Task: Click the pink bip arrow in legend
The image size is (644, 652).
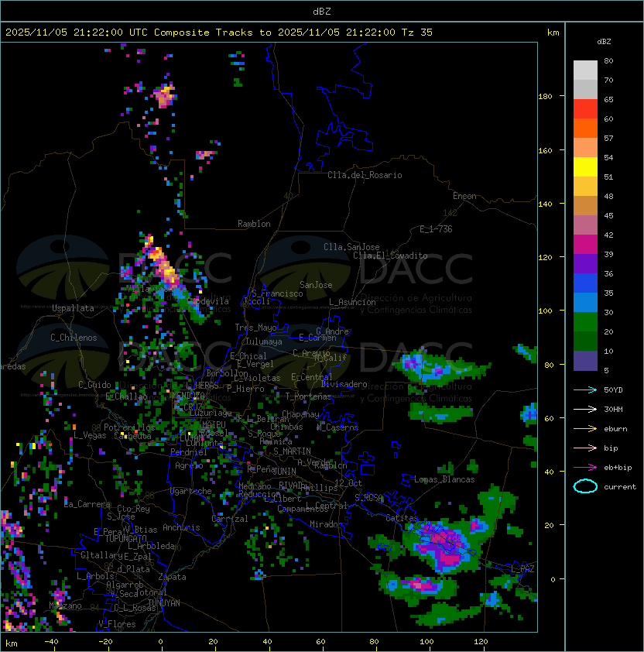Action: click(x=585, y=448)
